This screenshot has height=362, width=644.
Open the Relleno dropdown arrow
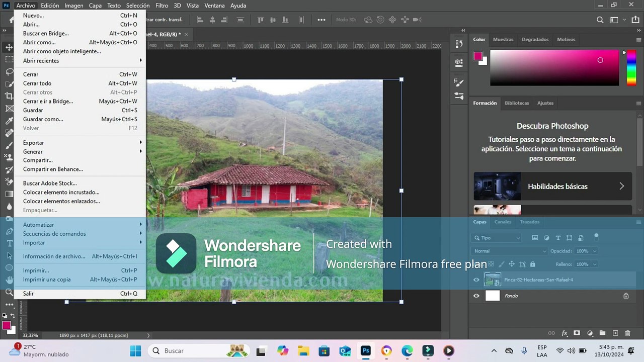[594, 264]
